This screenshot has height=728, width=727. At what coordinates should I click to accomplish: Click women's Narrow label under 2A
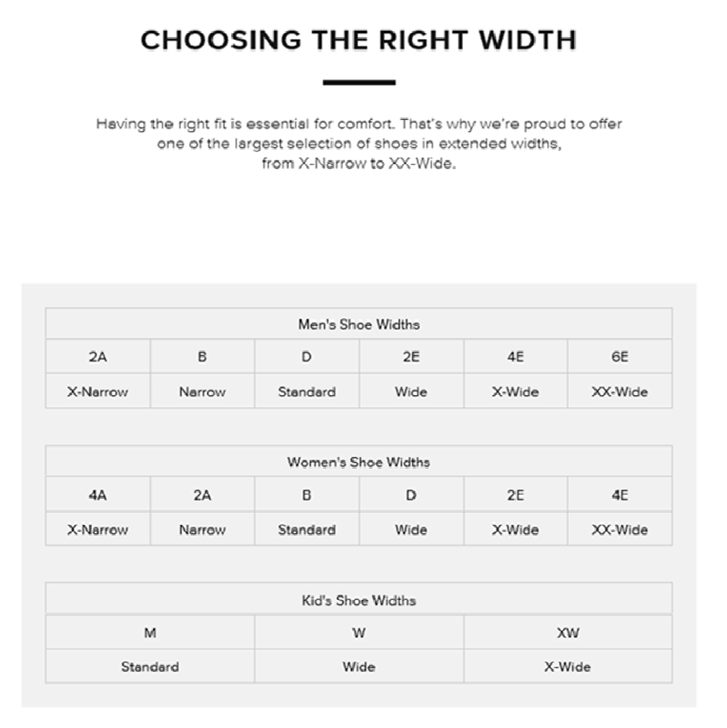tap(202, 529)
